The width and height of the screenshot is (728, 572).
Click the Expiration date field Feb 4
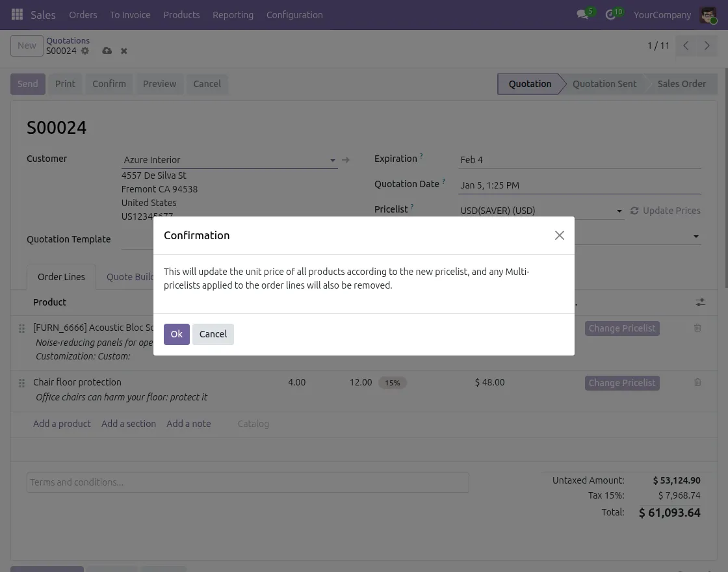(x=579, y=160)
